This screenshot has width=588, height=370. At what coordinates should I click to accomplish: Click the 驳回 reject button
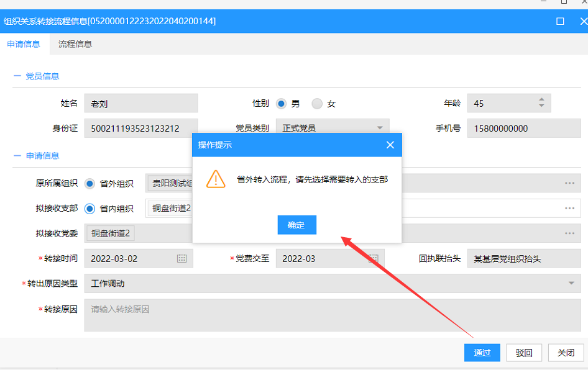[524, 353]
